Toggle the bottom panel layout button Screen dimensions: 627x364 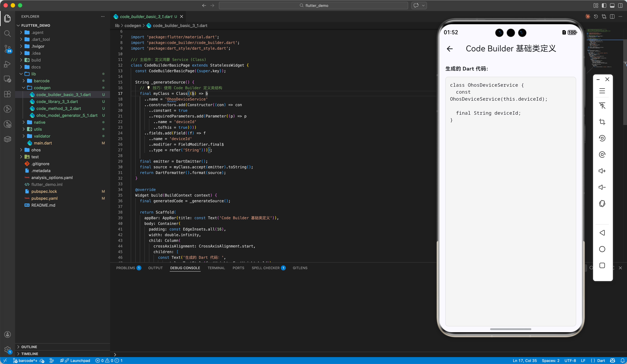[x=612, y=5]
